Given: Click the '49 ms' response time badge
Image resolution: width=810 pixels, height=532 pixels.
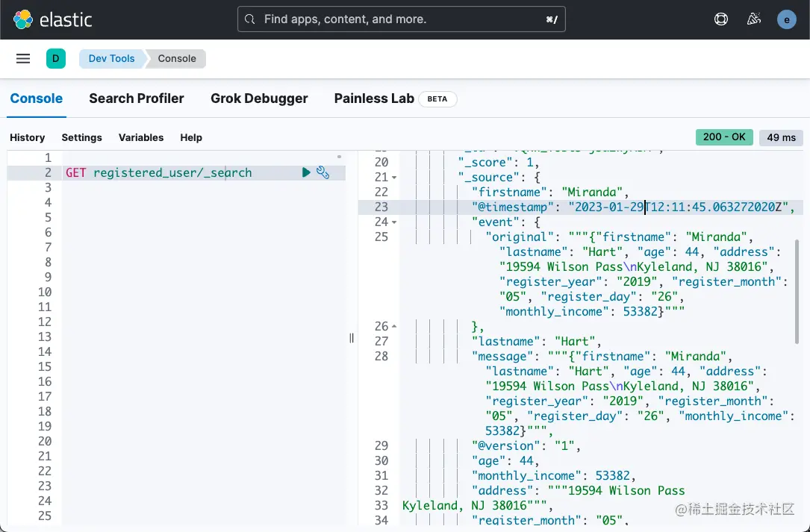Looking at the screenshot, I should 781,137.
